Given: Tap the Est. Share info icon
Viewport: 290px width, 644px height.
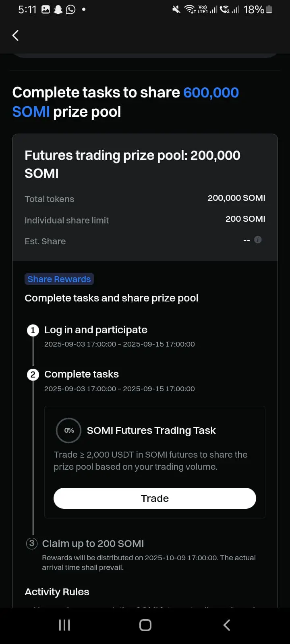Looking at the screenshot, I should coord(258,240).
